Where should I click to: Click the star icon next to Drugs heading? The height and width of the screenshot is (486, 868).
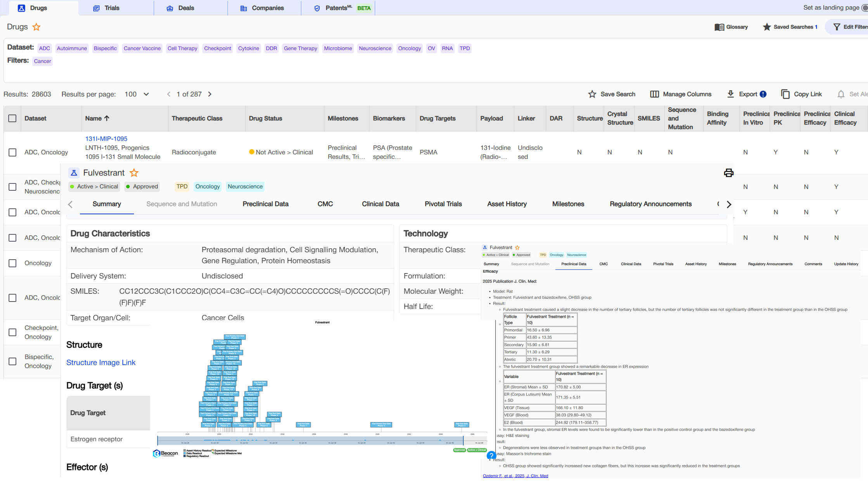[36, 27]
